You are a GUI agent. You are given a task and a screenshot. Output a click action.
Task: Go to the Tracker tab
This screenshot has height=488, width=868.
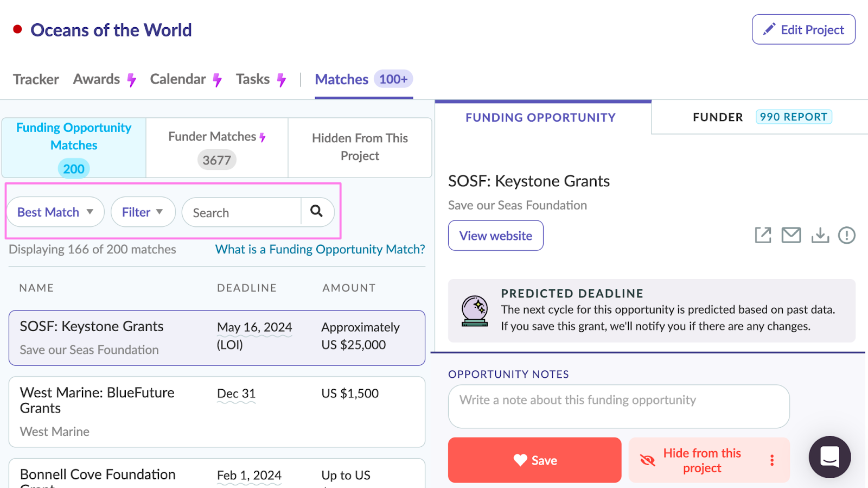(36, 79)
